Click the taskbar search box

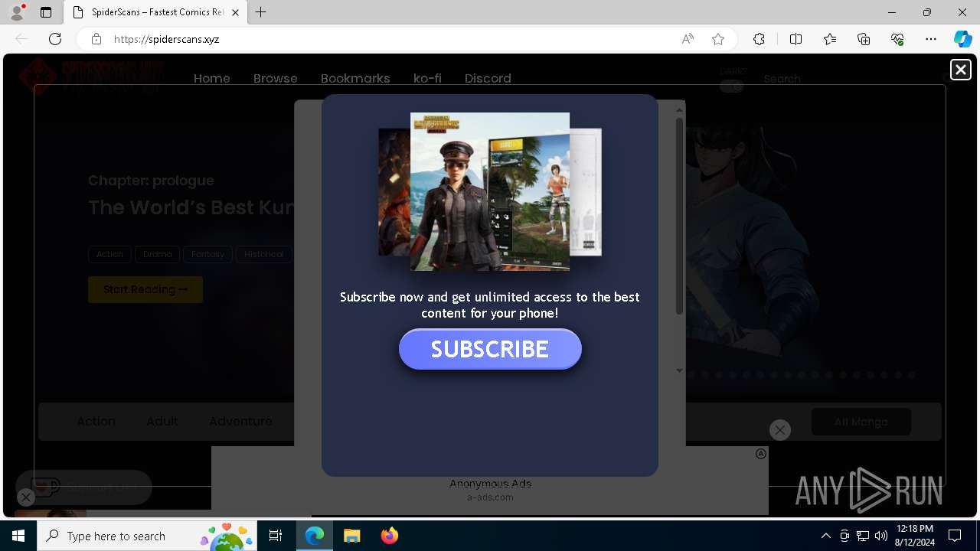click(x=149, y=536)
